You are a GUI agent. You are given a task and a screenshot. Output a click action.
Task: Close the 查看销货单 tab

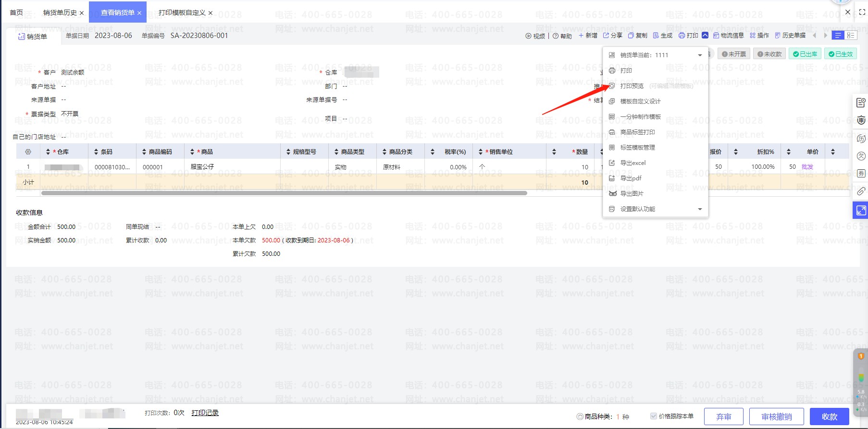(x=139, y=13)
